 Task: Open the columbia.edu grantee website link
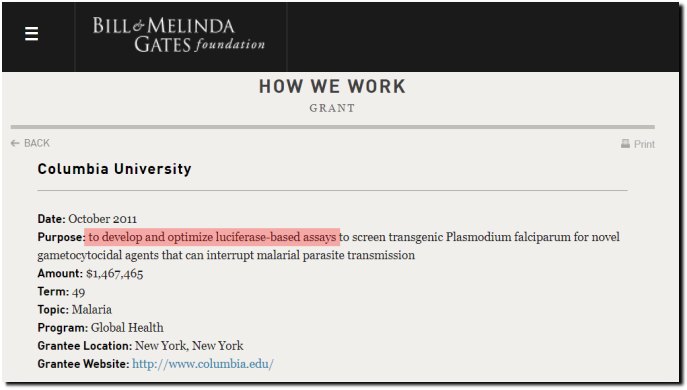[x=203, y=364]
